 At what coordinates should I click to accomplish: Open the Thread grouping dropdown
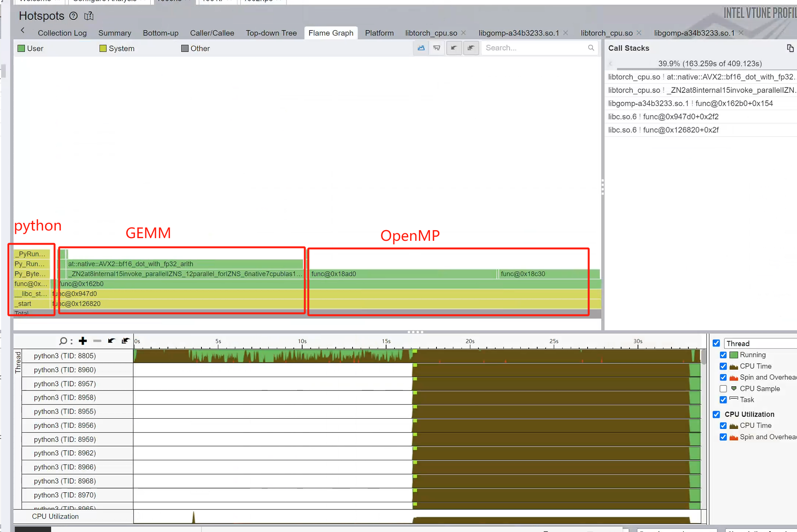760,343
